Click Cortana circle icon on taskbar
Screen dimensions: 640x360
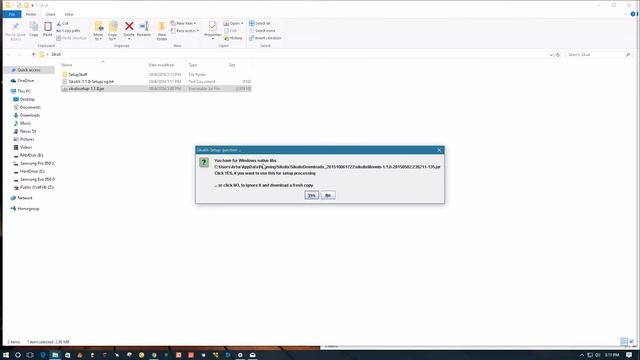pos(18,355)
